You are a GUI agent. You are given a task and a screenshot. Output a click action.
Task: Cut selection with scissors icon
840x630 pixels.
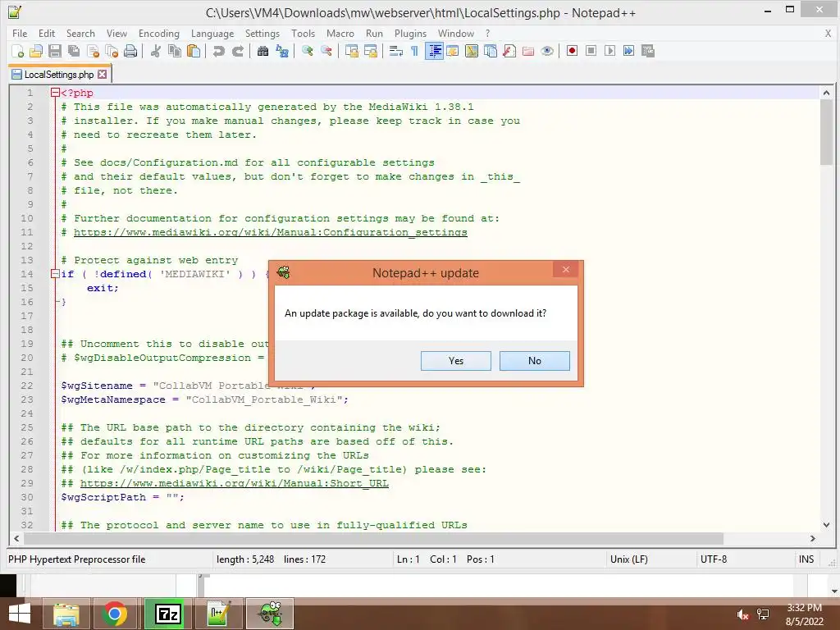(x=156, y=51)
